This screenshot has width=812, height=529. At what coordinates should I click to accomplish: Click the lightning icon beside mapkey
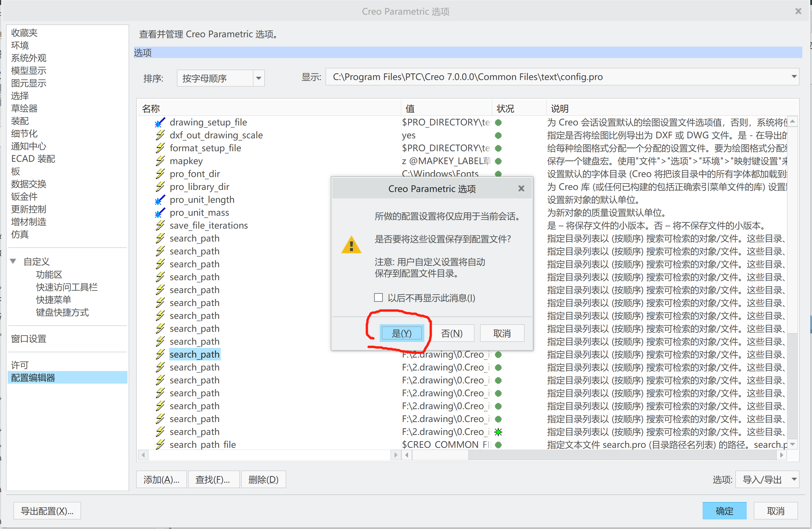coord(160,161)
